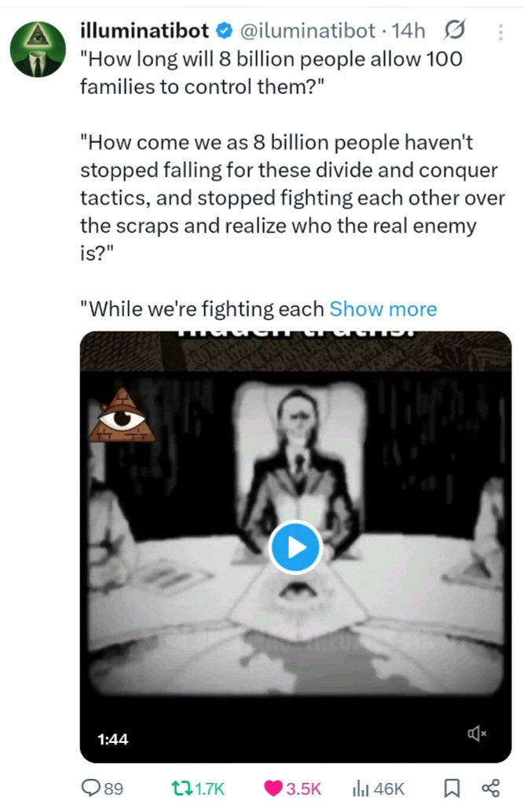Unmute the video sound

coord(477,733)
